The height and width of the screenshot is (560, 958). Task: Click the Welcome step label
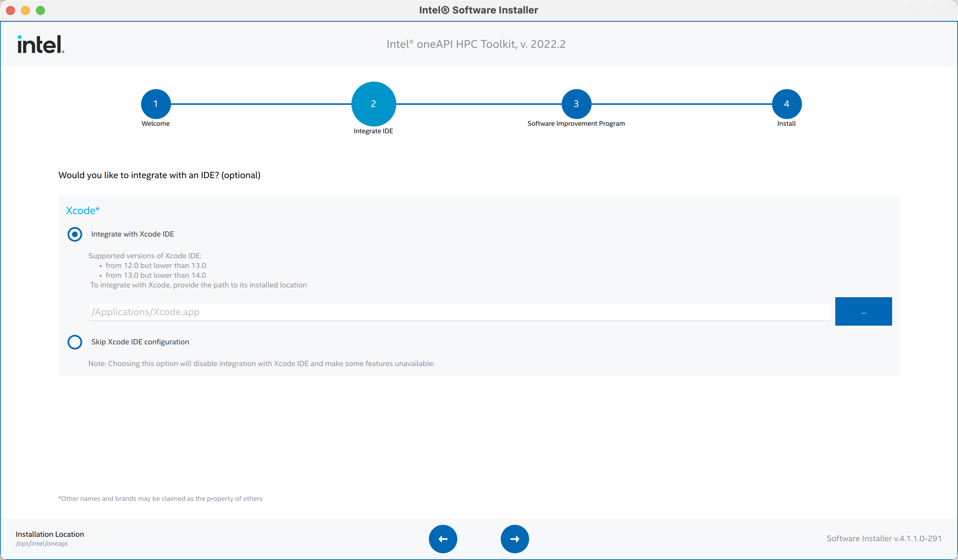(x=155, y=124)
